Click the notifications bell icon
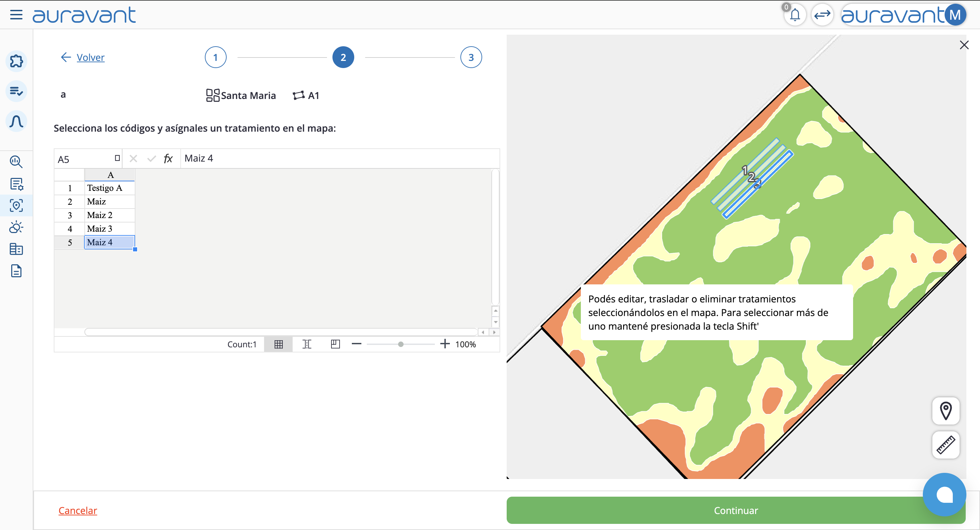 click(x=795, y=15)
